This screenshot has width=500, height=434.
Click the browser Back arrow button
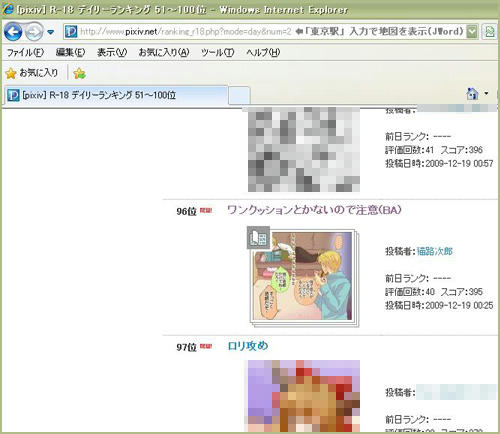click(13, 32)
